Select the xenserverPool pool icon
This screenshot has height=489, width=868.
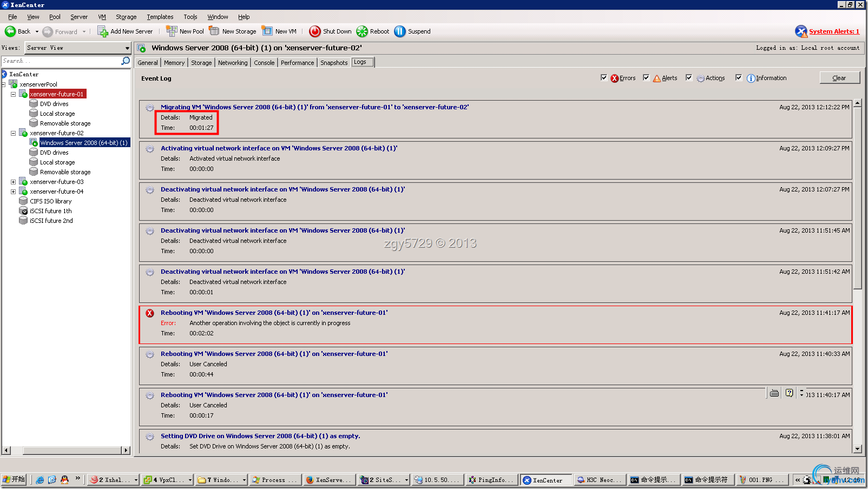tap(14, 84)
